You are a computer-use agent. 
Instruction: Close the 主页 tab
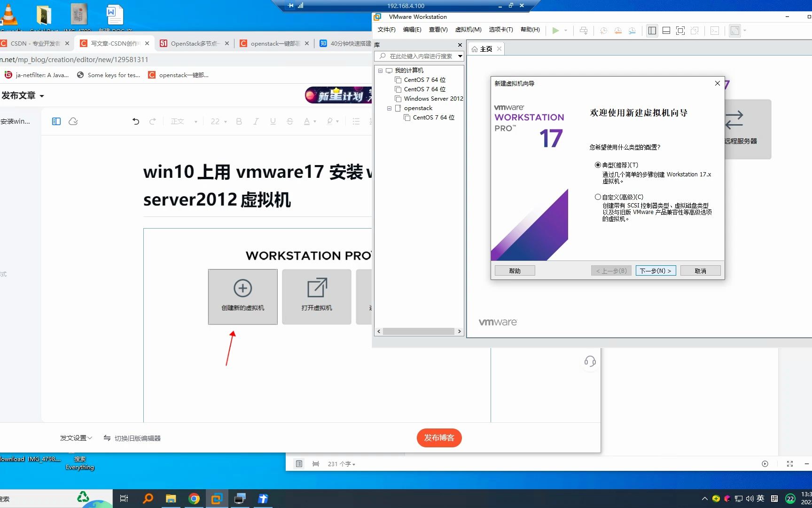coord(499,49)
